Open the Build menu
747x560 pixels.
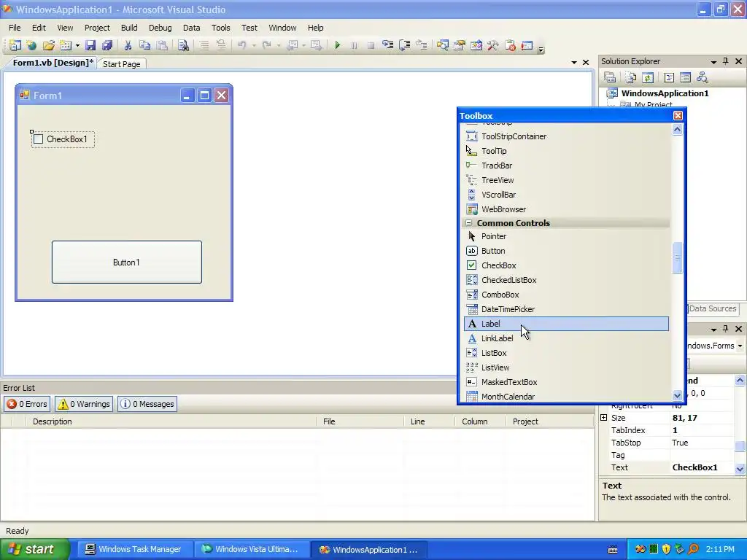pyautogui.click(x=129, y=28)
